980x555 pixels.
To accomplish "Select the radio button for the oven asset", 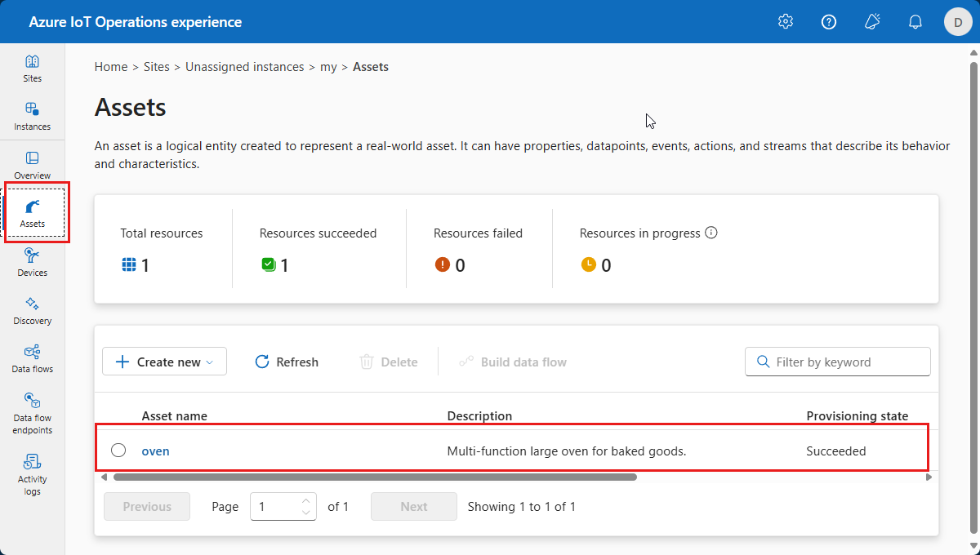I will [x=118, y=450].
